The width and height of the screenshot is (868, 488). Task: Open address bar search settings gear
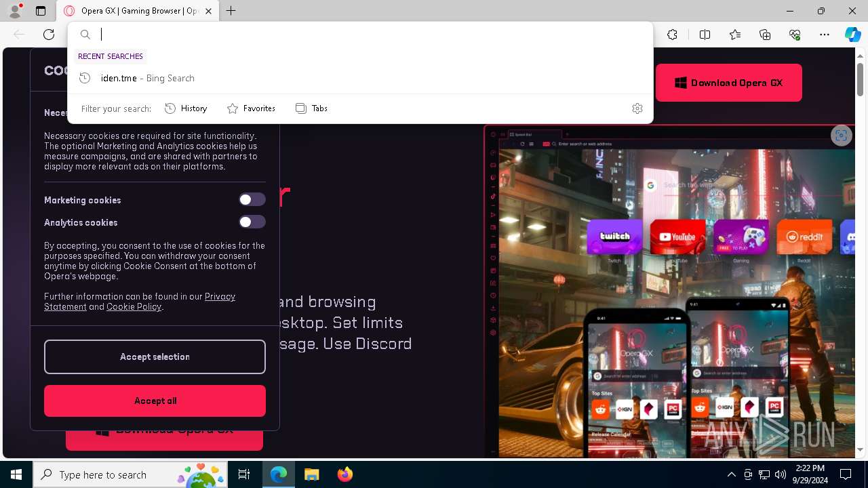pos(637,108)
